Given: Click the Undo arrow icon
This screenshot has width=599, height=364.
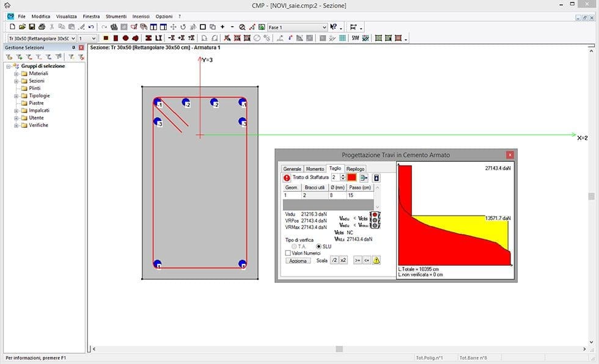Looking at the screenshot, I should coord(91,27).
